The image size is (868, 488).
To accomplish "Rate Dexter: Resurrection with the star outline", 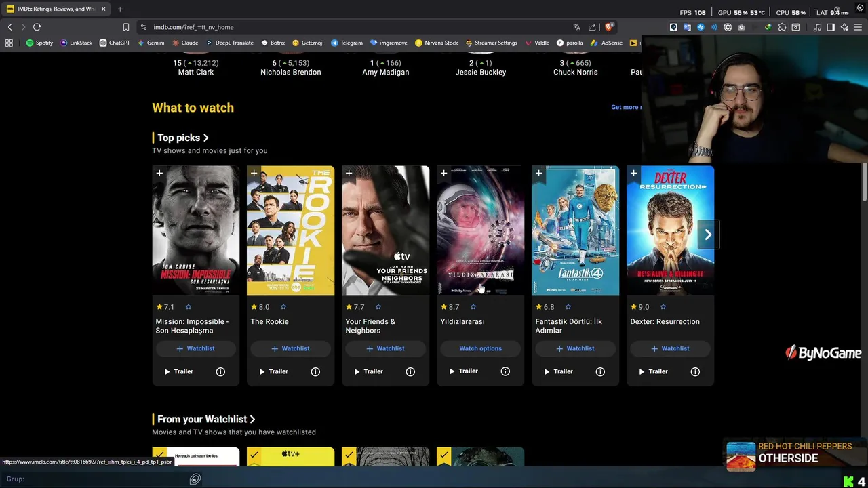I will [663, 307].
